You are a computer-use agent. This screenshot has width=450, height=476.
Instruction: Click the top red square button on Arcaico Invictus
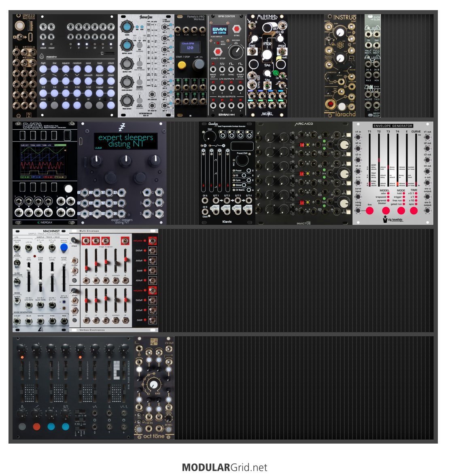302,145
